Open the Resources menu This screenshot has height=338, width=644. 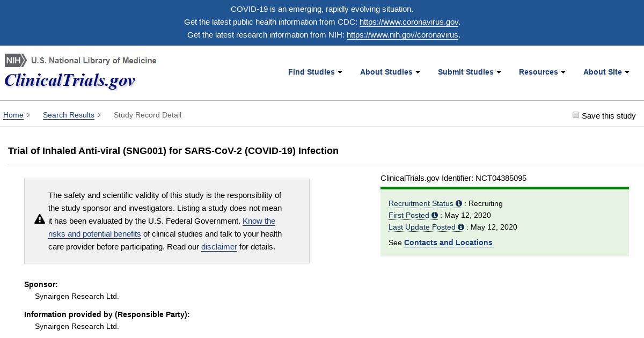(542, 72)
